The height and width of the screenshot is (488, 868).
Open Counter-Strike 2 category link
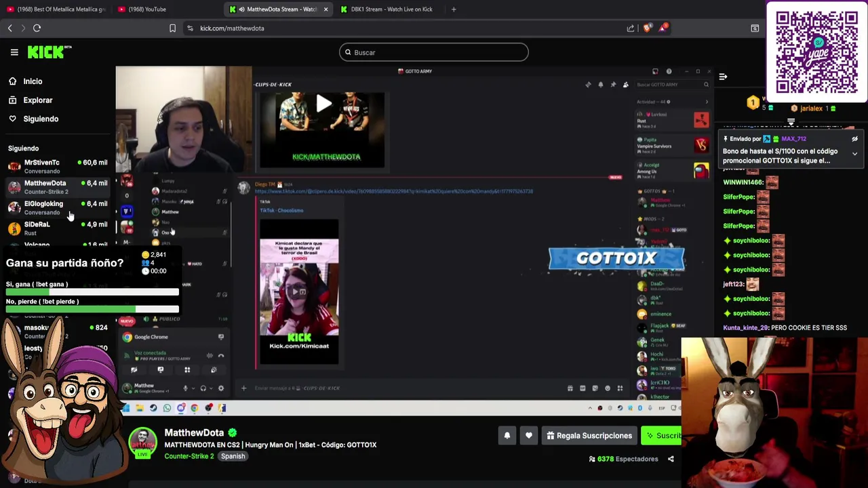pyautogui.click(x=189, y=456)
